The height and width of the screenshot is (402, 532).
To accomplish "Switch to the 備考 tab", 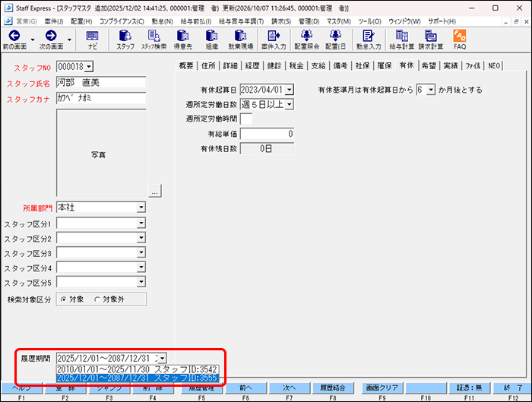I will [340, 65].
